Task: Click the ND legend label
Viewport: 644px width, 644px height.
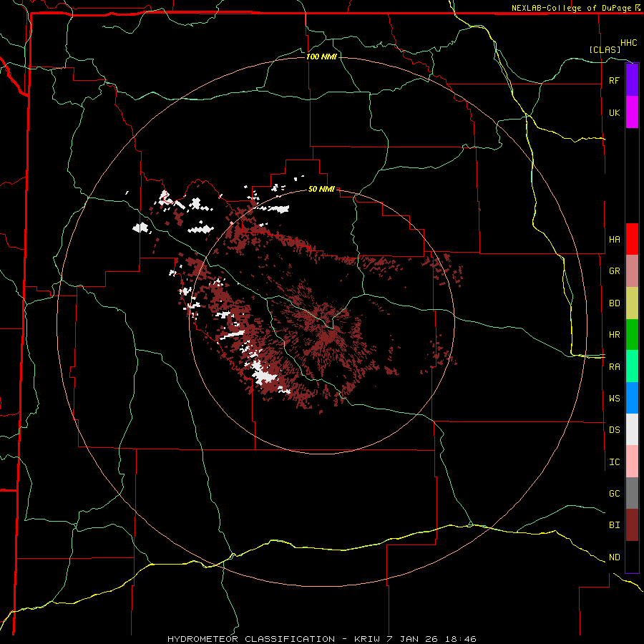Action: (x=614, y=557)
